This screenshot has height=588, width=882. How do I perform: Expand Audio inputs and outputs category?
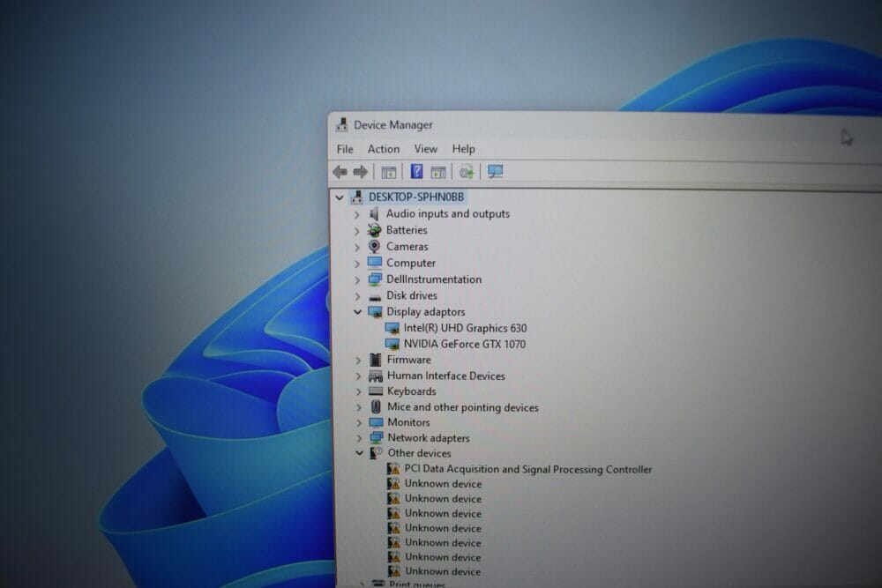pos(356,214)
